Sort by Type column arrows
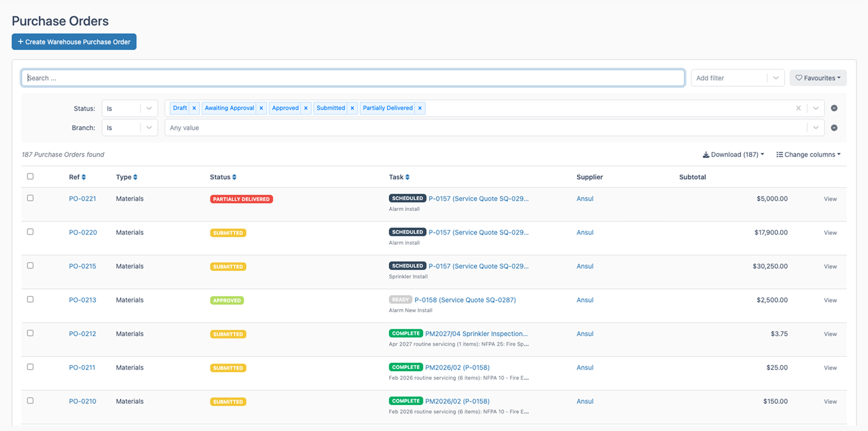Image resolution: width=868 pixels, height=431 pixels. (135, 177)
